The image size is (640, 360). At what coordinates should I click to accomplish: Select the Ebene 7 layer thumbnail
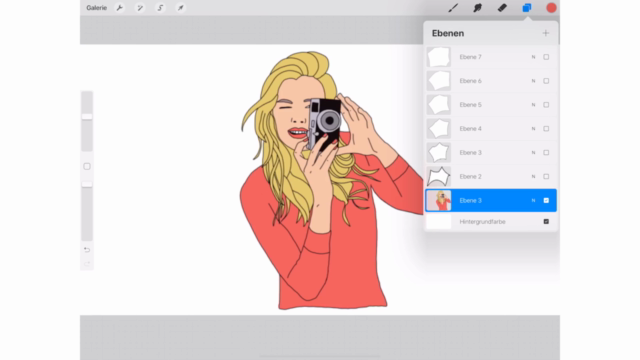[x=439, y=57]
